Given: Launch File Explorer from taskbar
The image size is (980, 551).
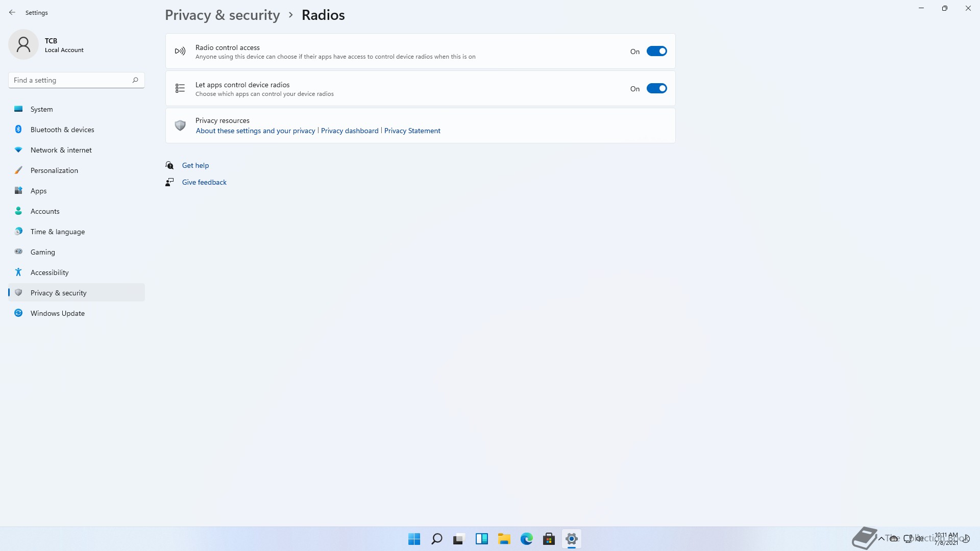Looking at the screenshot, I should click(x=504, y=539).
